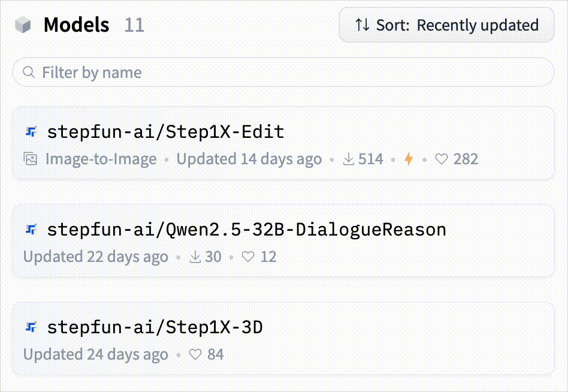
Task: Click the sort arrows icon
Action: coord(362,25)
